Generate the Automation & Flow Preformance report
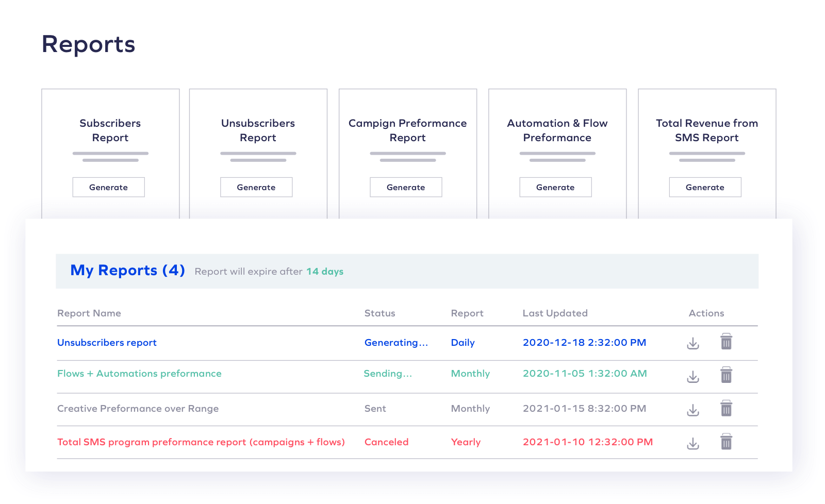 [555, 187]
